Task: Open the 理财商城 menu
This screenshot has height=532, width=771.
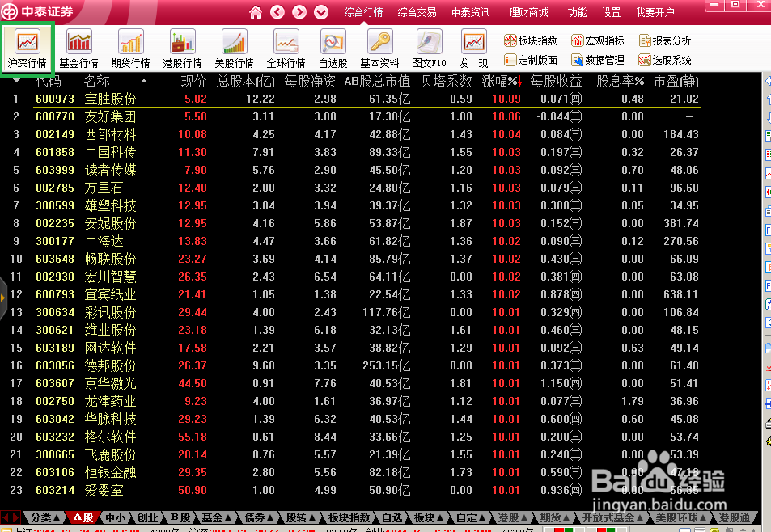Action: click(528, 12)
